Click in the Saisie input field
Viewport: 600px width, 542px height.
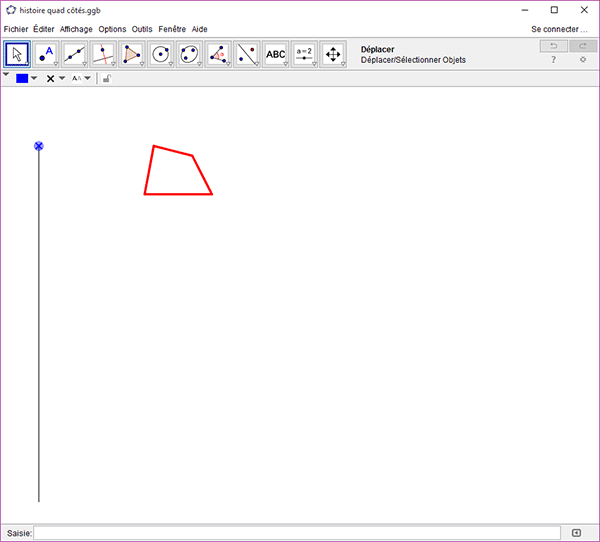tap(297, 533)
